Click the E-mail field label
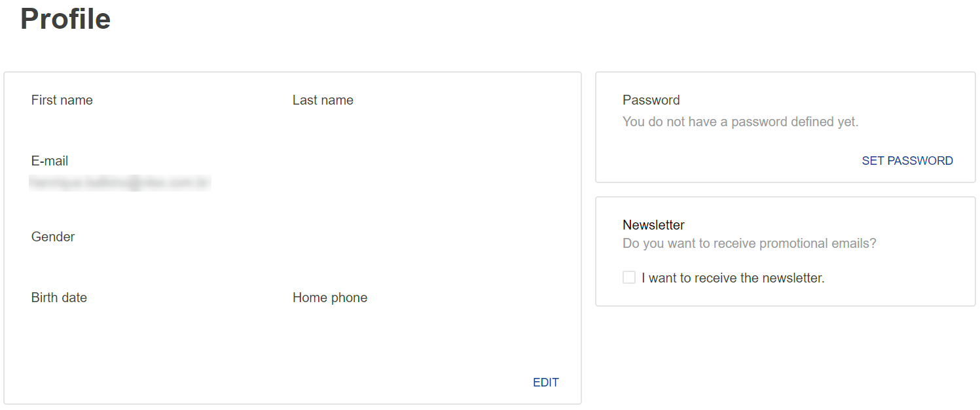 click(50, 161)
